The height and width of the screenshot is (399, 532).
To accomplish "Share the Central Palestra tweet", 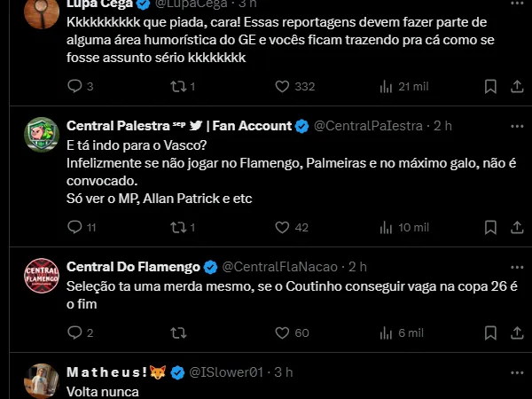I will pos(514,227).
